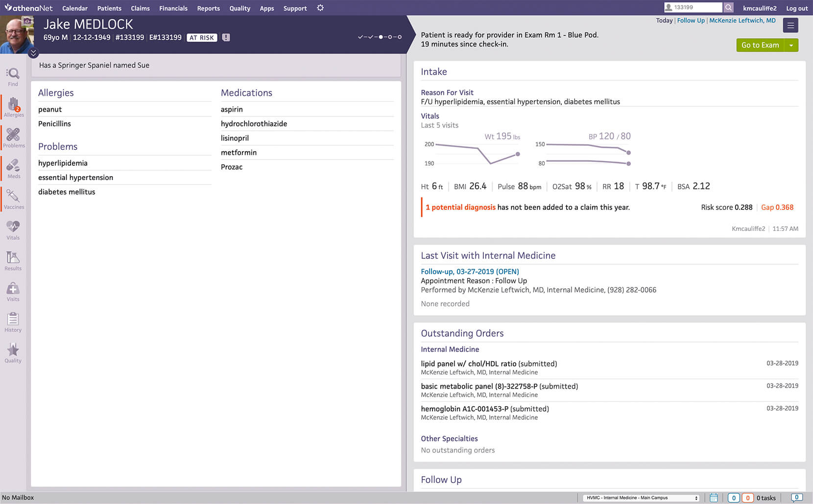Click the Springer Spaniel patient note
The image size is (813, 504).
tap(94, 65)
